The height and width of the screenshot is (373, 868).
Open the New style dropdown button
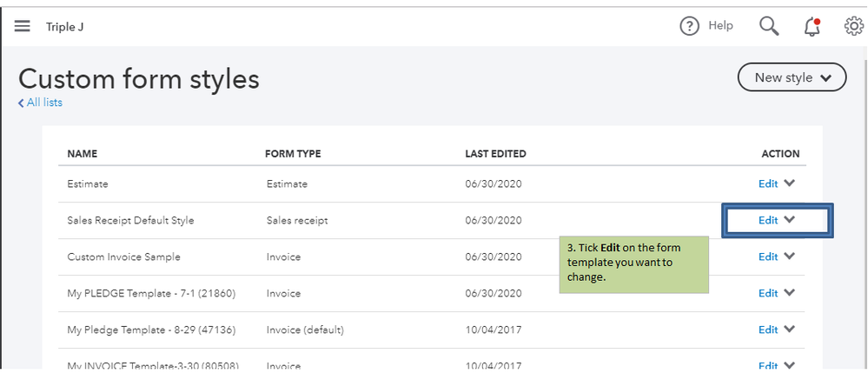pos(792,77)
